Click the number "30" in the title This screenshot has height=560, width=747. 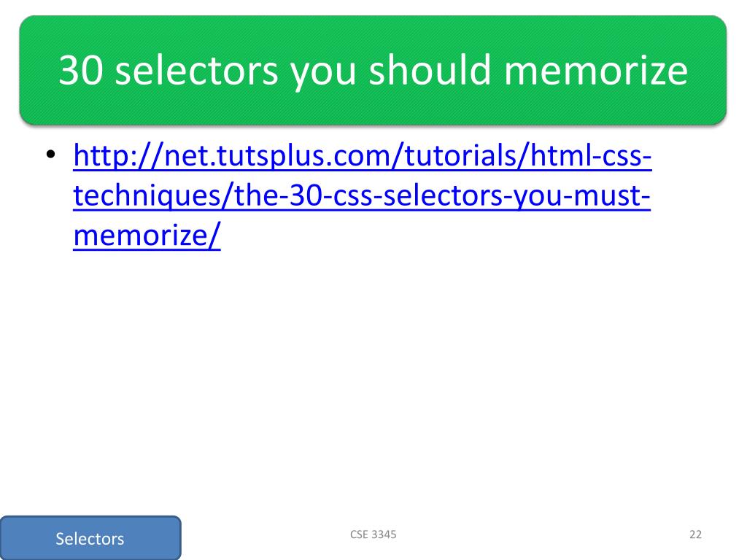[80, 70]
